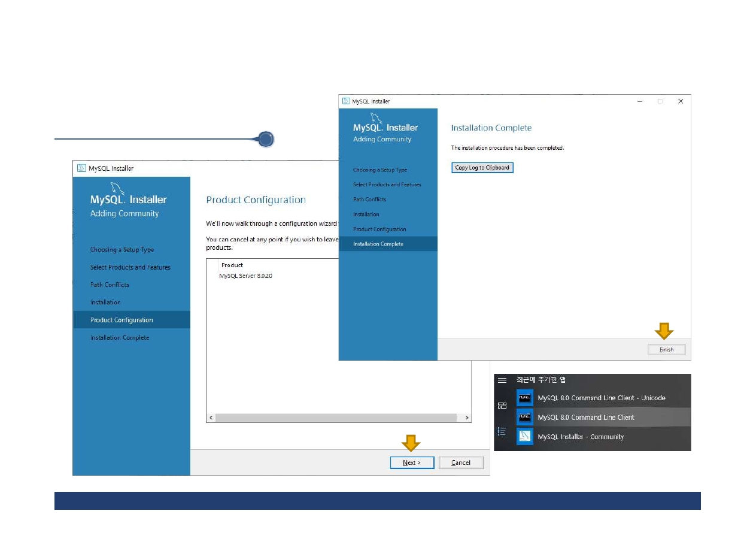This screenshot has height=535, width=756.
Task: Click the scroll right arrow of product list
Action: [x=467, y=418]
